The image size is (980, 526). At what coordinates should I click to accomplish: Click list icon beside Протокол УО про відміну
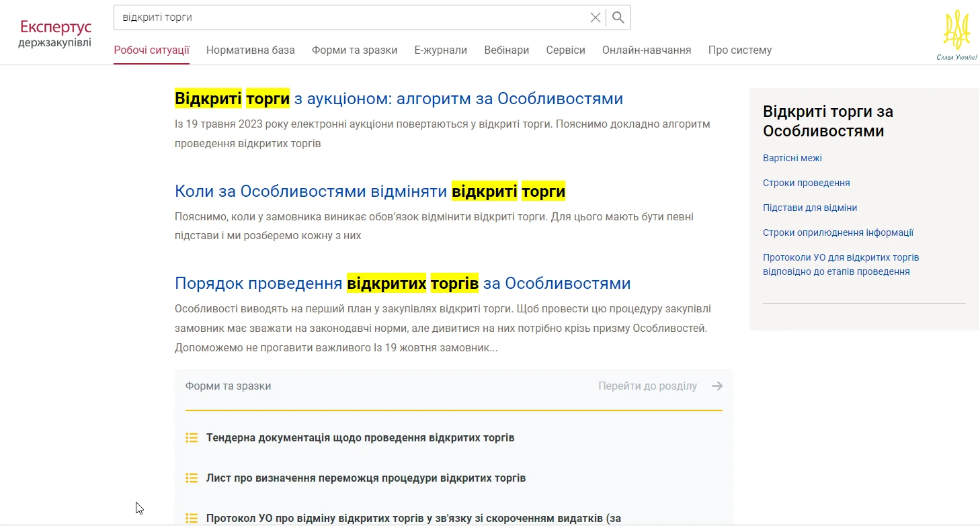coord(192,517)
